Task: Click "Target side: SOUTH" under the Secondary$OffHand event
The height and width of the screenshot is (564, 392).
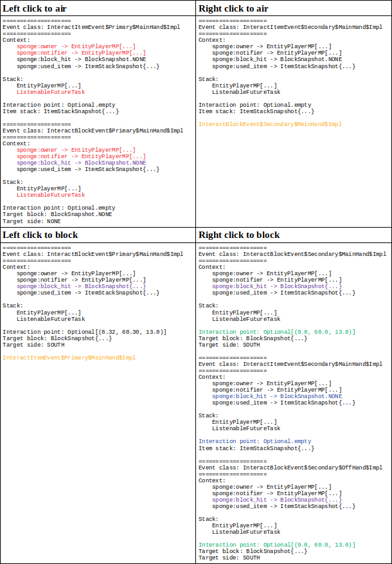Action: [x=229, y=558]
